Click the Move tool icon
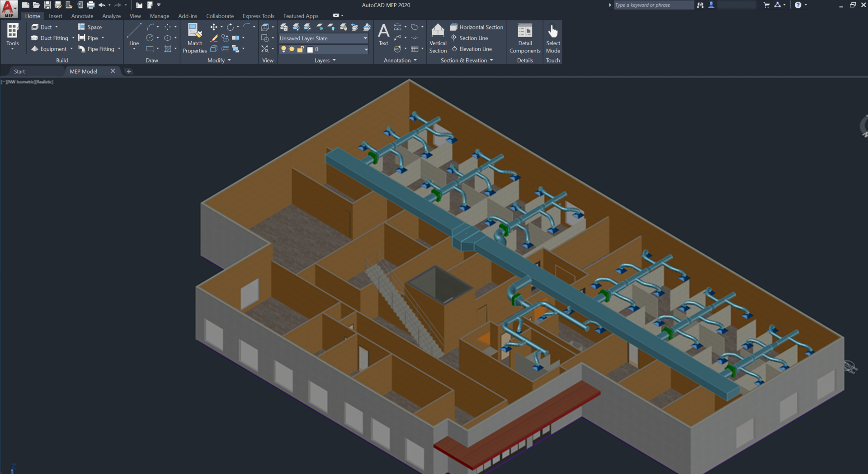 click(214, 27)
